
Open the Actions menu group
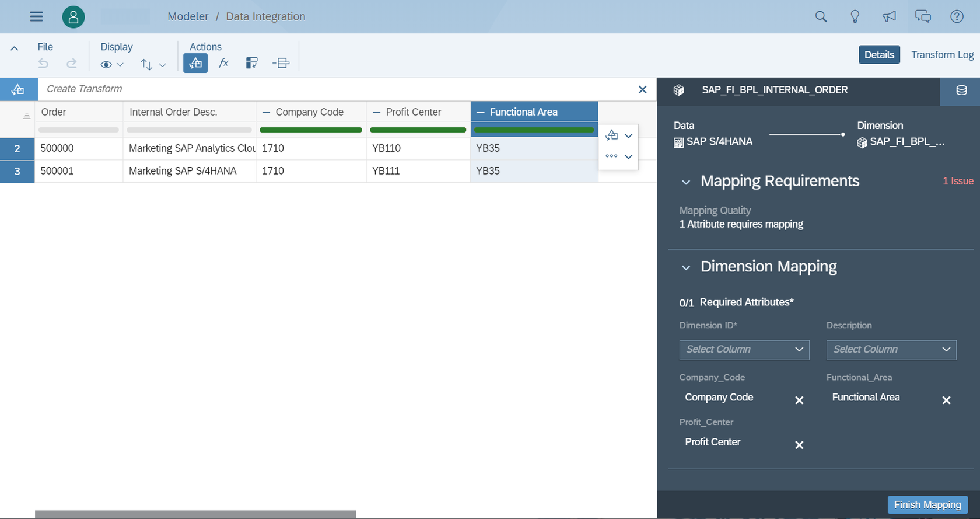(x=205, y=47)
